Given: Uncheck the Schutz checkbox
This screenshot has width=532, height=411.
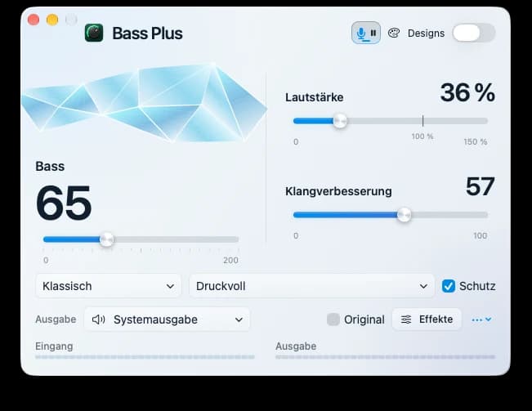Looking at the screenshot, I should (x=448, y=286).
